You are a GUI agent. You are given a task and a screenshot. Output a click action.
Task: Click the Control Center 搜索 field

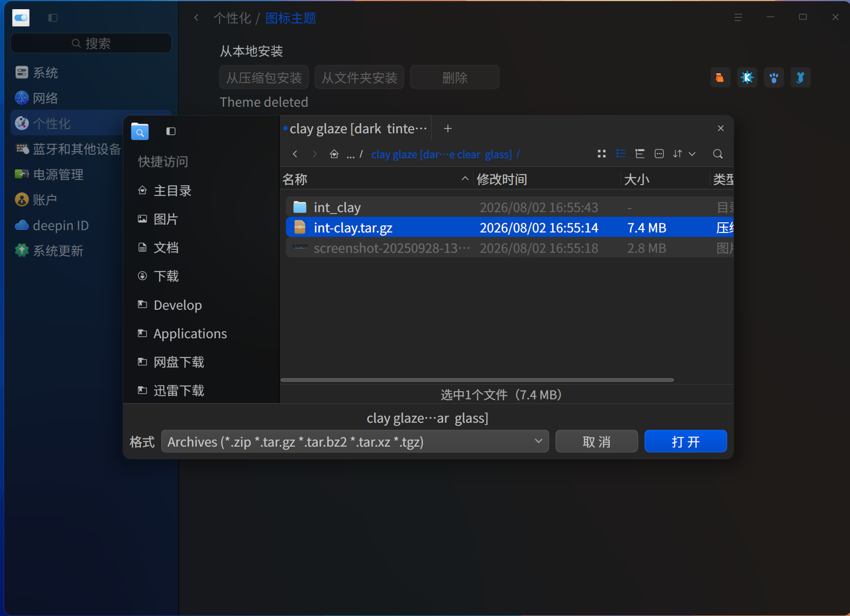click(x=91, y=43)
